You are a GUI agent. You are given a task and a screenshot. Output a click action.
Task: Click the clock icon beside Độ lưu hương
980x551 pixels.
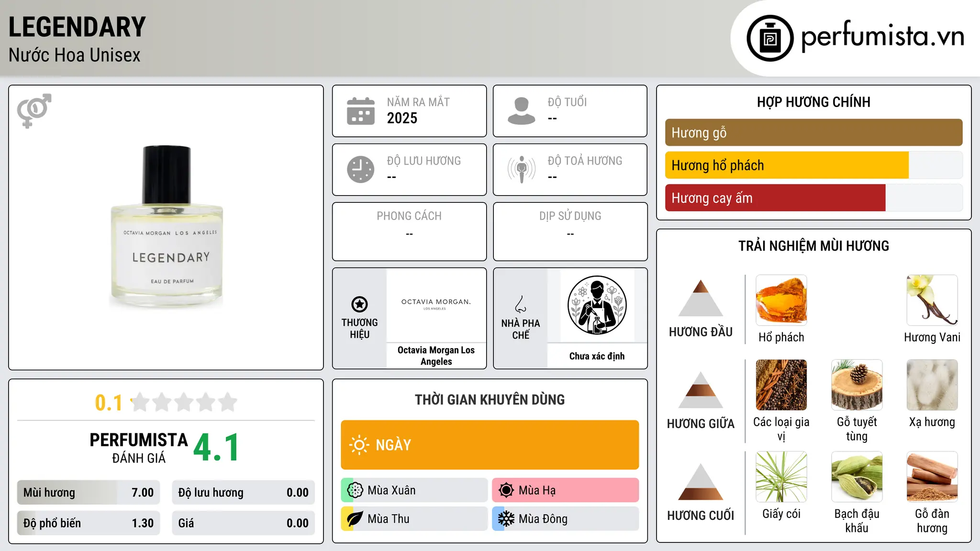click(361, 169)
